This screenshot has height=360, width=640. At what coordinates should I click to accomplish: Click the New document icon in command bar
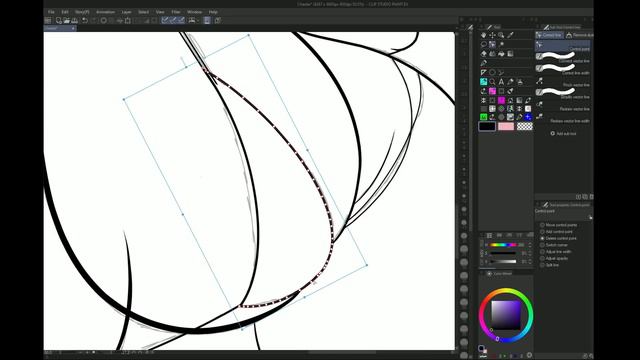59,20
